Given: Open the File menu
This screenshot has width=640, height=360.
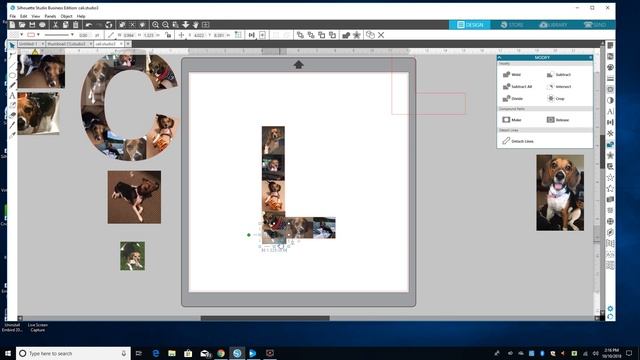Looking at the screenshot, I should coord(13,16).
